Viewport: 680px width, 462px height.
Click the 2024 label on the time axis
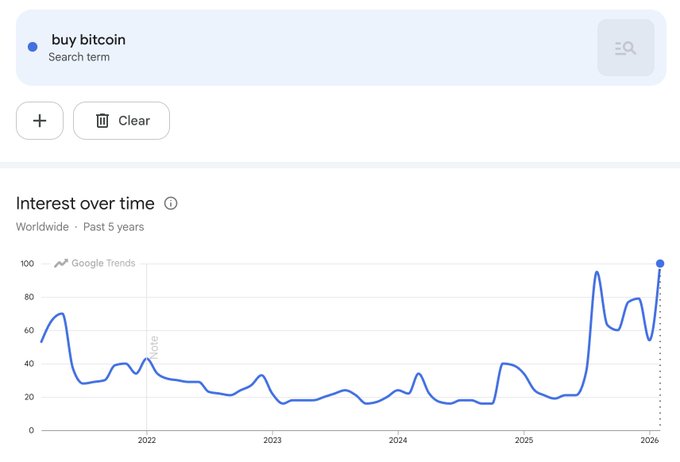pos(398,440)
